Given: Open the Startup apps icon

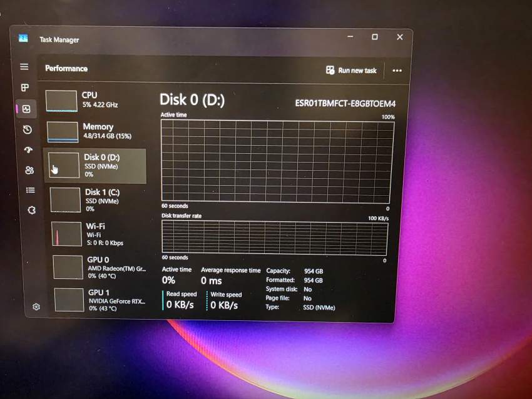Looking at the screenshot, I should [29, 149].
